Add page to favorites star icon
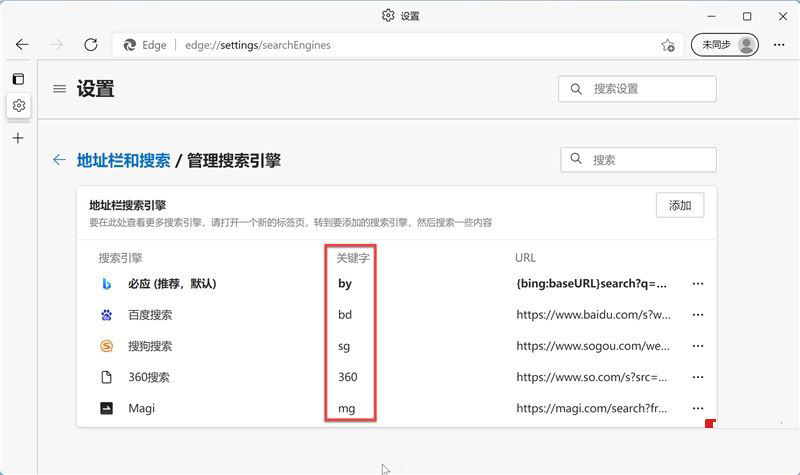This screenshot has height=475, width=800. click(668, 45)
